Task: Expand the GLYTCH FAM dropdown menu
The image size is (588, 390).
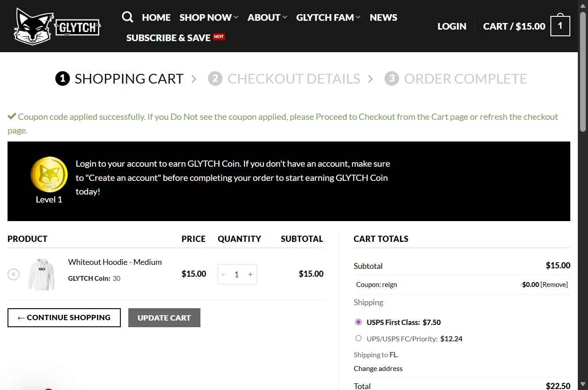Action: tap(328, 18)
